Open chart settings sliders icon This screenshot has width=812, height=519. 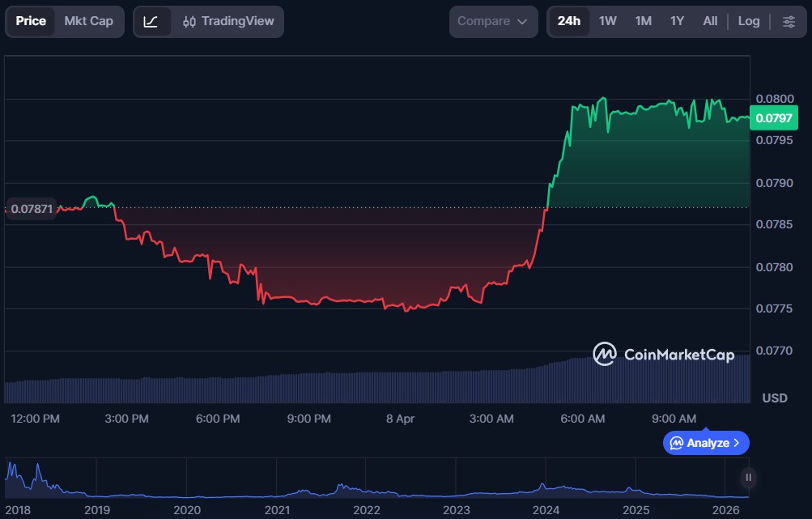(789, 22)
